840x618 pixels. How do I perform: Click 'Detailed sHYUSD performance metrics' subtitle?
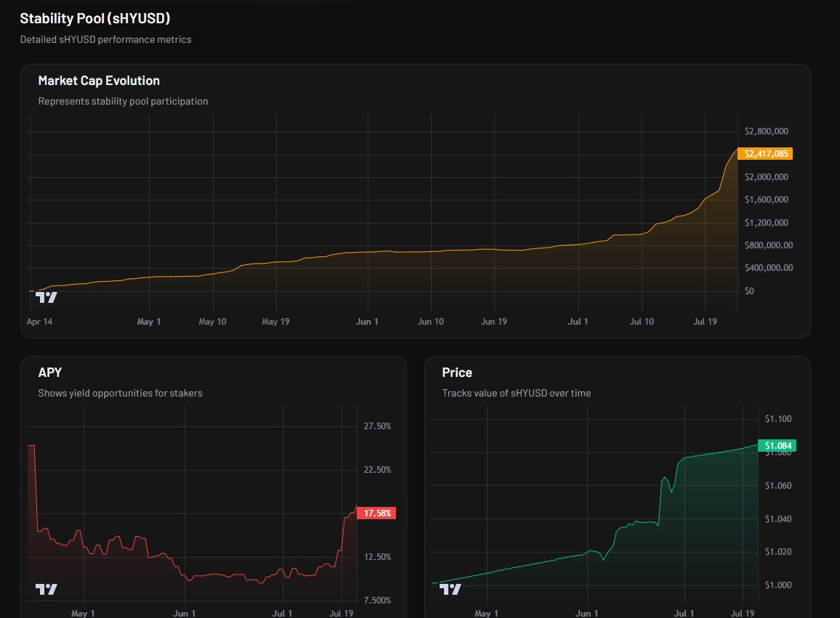click(105, 40)
